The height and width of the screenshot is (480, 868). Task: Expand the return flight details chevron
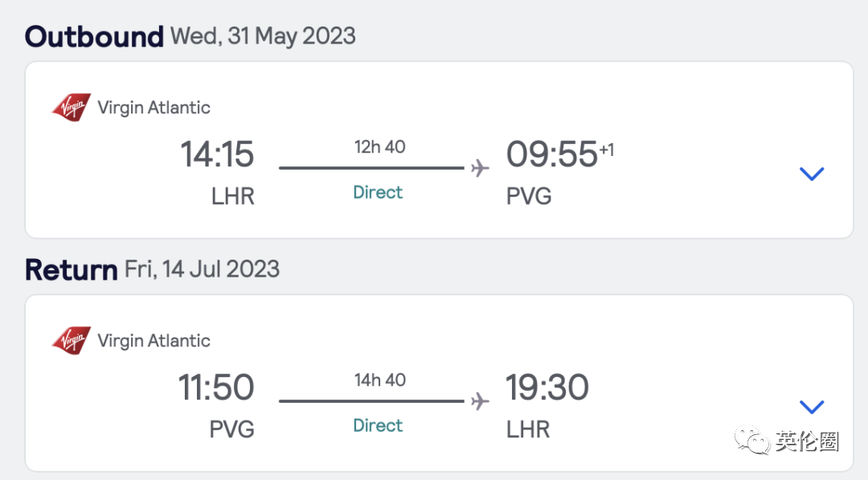812,407
